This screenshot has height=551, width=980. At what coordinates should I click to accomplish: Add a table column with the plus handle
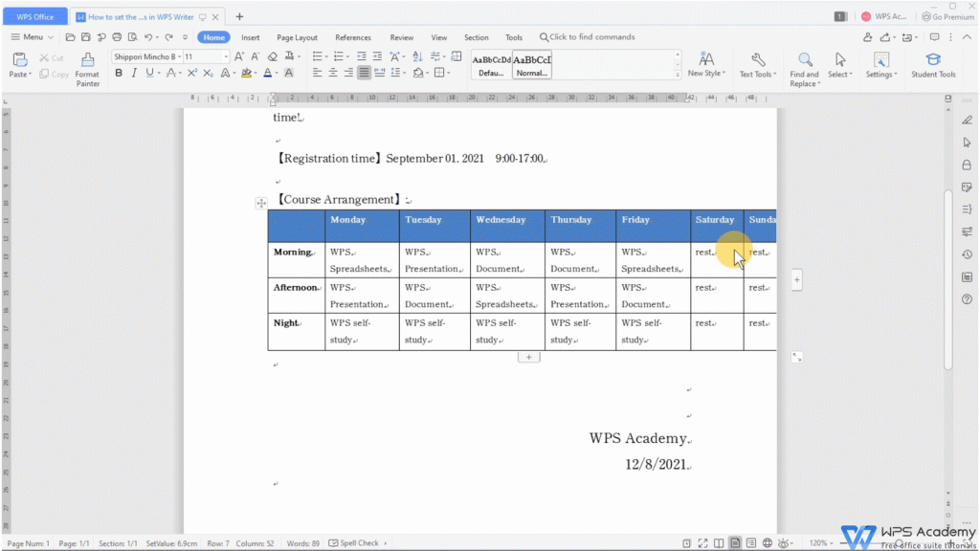point(797,280)
